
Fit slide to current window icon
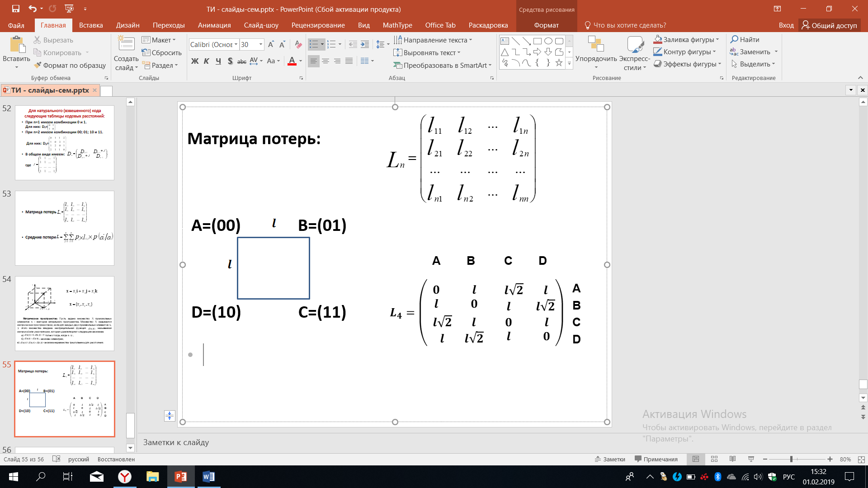point(861,459)
